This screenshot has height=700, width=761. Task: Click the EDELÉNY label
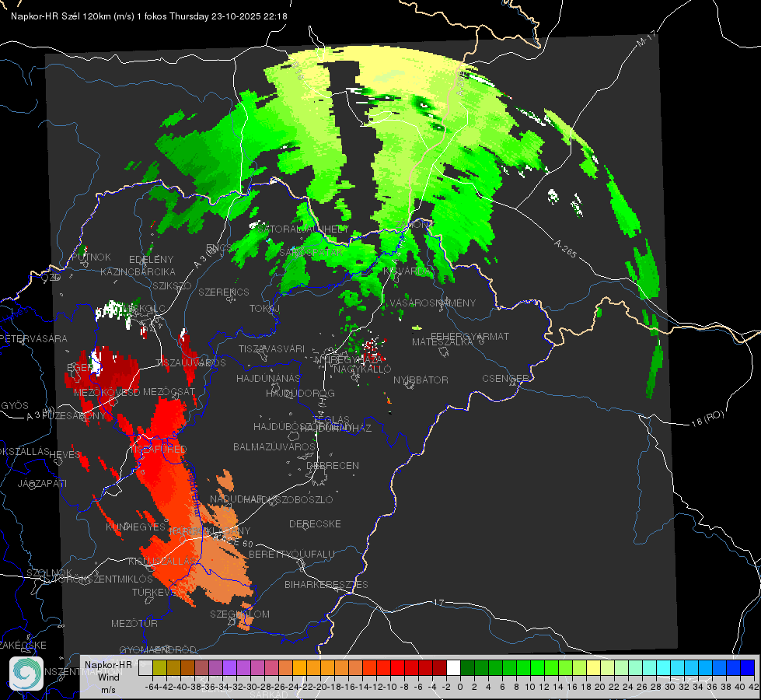click(x=151, y=260)
